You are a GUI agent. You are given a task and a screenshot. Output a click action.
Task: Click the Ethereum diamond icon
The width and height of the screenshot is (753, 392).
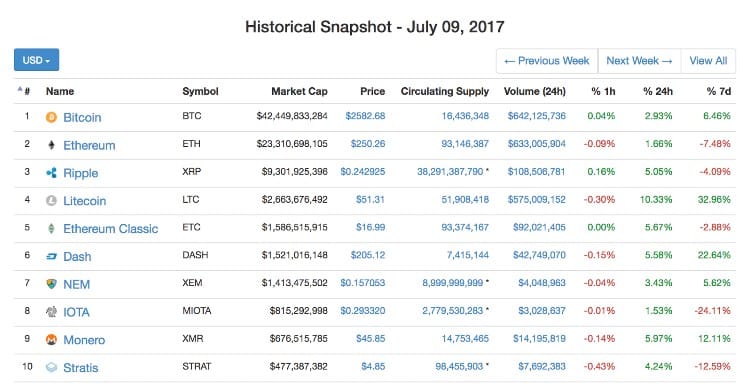[51, 145]
